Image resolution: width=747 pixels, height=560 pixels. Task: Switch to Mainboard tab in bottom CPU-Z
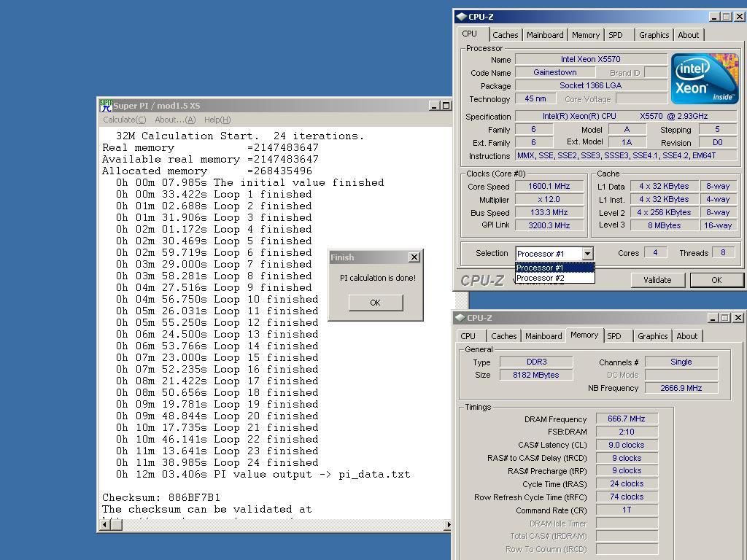[543, 335]
